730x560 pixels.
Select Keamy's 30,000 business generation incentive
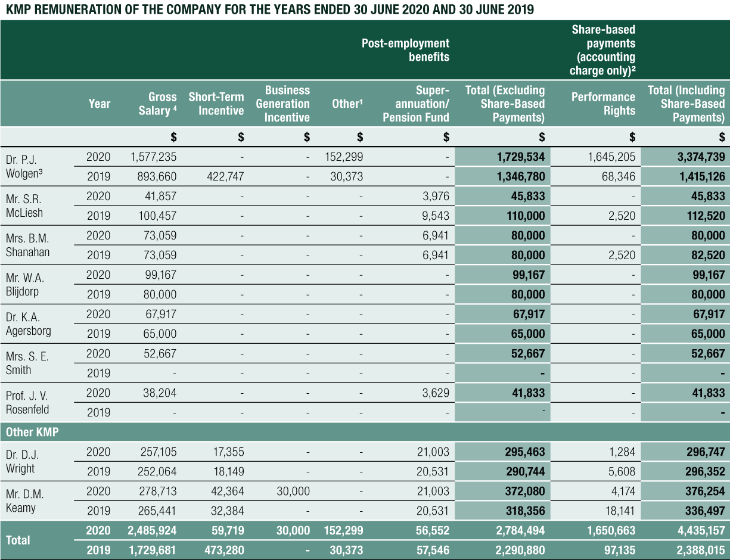tap(292, 491)
